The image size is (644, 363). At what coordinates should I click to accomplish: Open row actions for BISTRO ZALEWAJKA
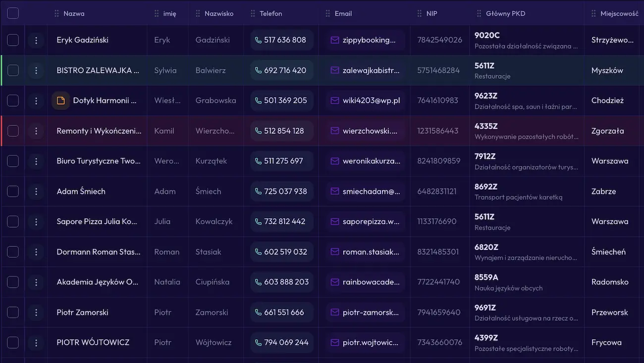point(36,70)
